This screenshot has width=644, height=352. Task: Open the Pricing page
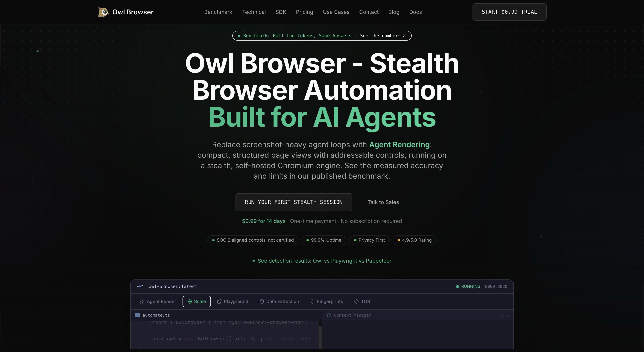[x=304, y=12]
